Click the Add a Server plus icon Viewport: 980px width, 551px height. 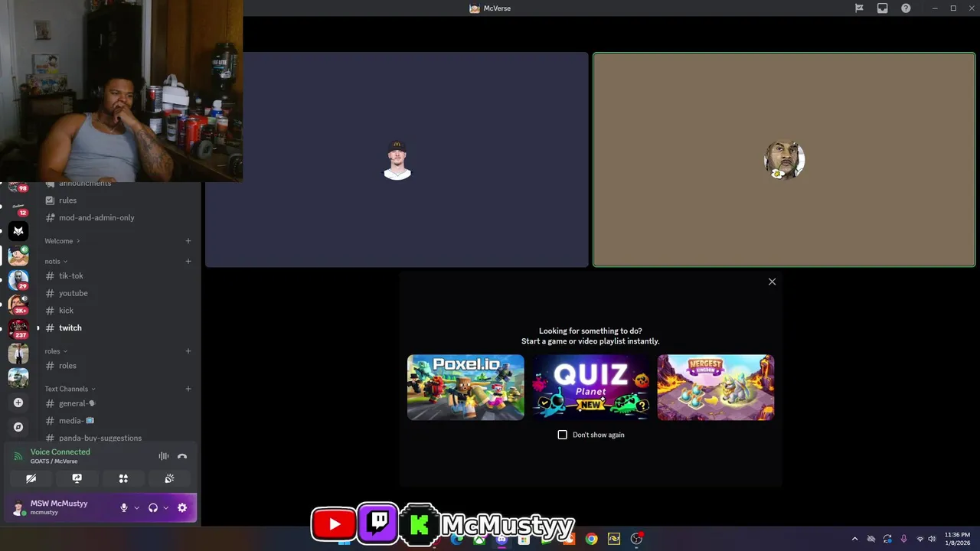click(x=18, y=403)
